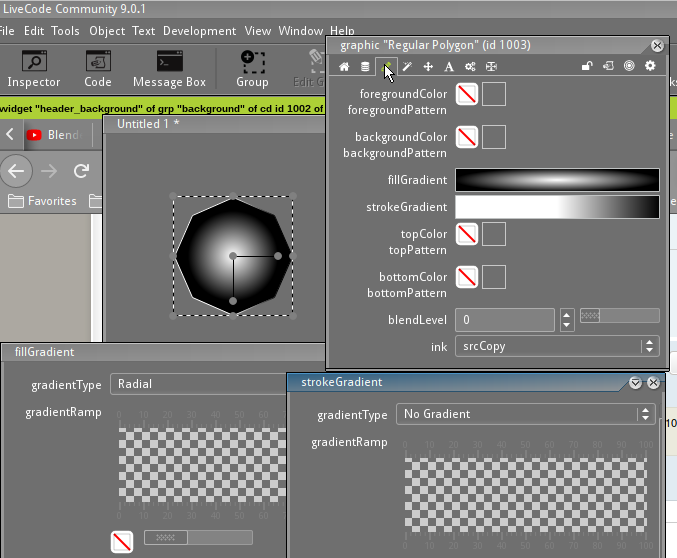677x558 pixels.
Task: Clear the topColor with the no-color box
Action: coord(466,234)
